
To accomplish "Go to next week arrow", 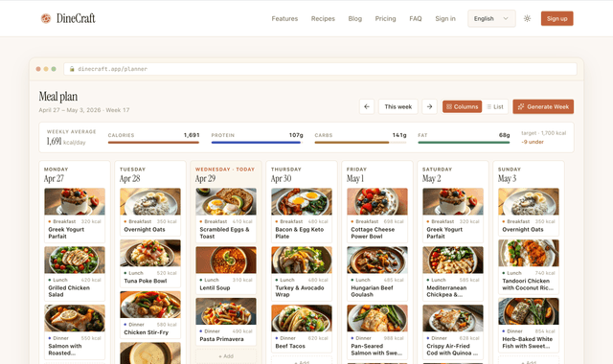I will 429,106.
